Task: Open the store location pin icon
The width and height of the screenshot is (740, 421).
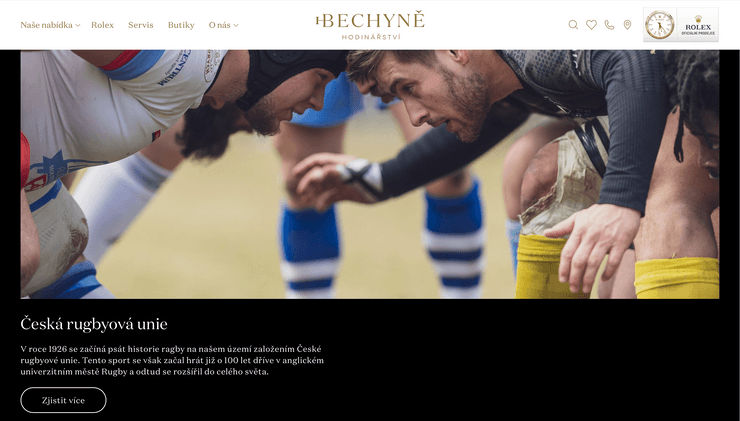Action: coord(627,25)
